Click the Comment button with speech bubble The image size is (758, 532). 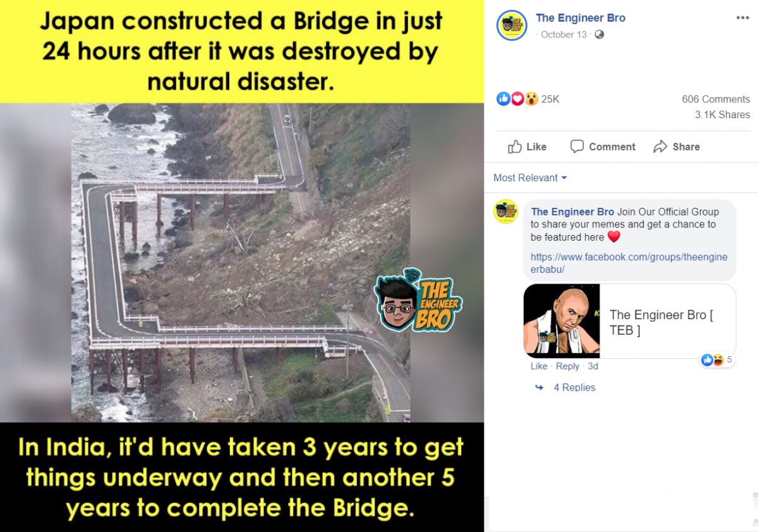coord(603,147)
